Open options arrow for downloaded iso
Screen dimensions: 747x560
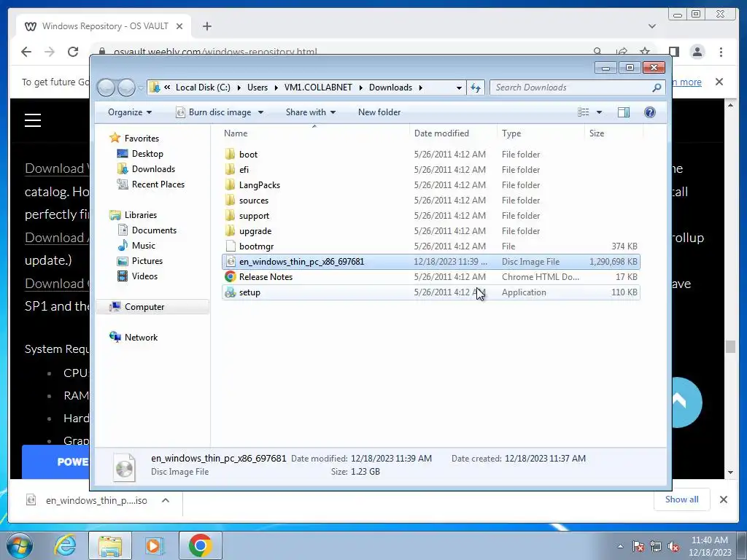166,500
